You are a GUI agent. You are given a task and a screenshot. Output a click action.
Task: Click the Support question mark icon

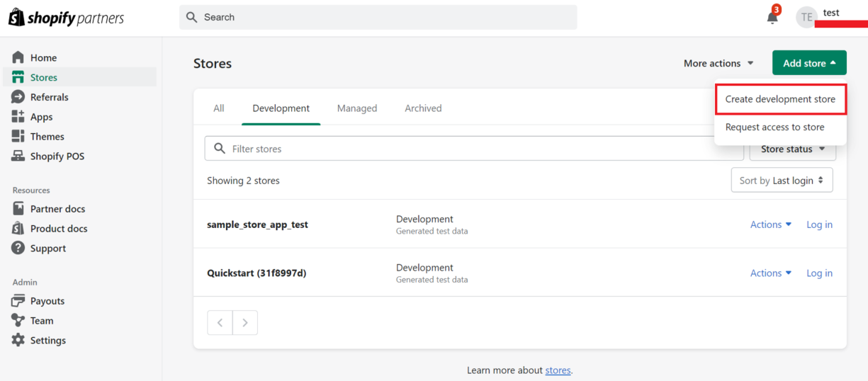point(18,249)
